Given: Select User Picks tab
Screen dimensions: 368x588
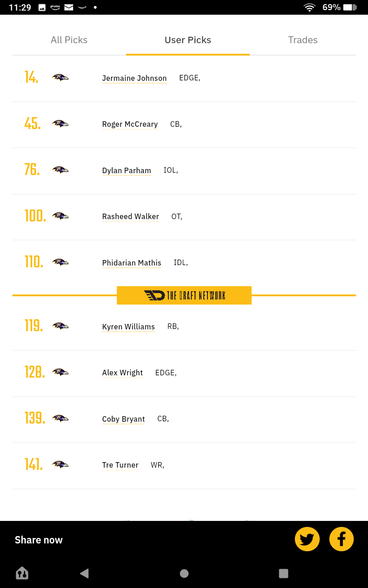Looking at the screenshot, I should [x=188, y=40].
